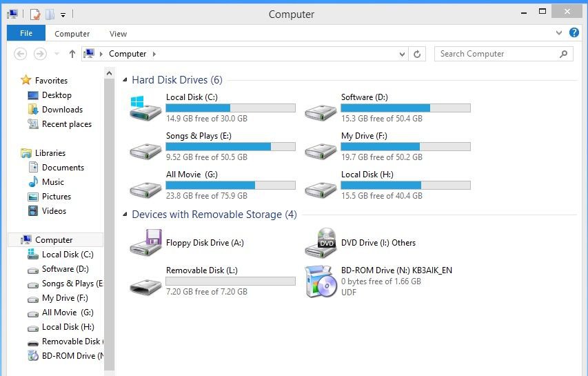
Task: Click Software (D:) capacity bar
Action: 405,108
